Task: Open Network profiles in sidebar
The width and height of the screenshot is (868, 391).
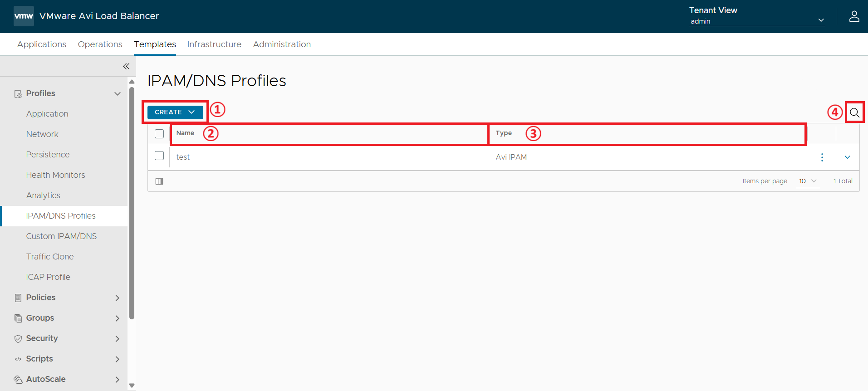Action: (42, 134)
